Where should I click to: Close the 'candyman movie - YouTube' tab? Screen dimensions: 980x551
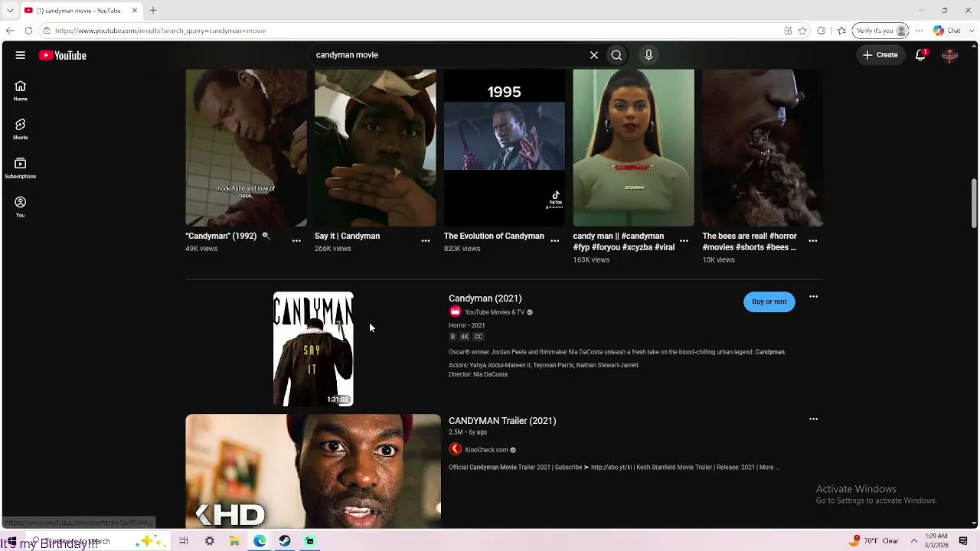coord(135,11)
